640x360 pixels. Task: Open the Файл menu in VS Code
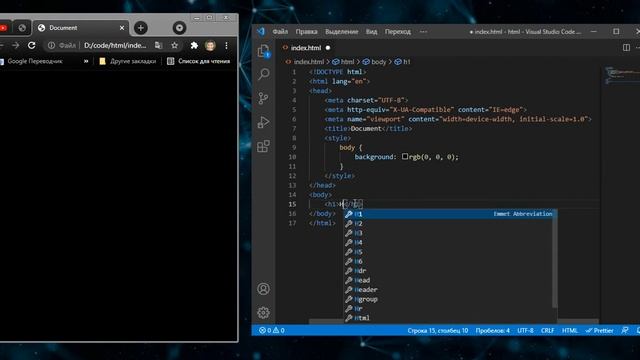[280, 31]
